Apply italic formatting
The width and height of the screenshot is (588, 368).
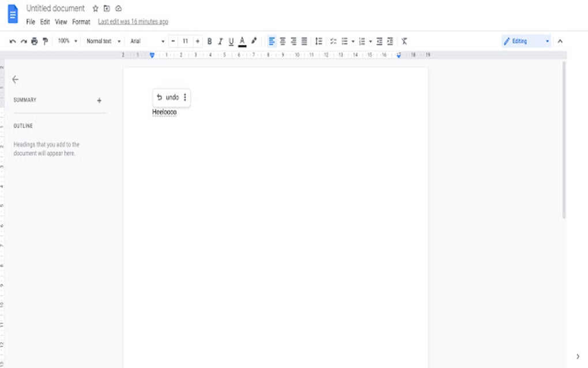tap(220, 40)
